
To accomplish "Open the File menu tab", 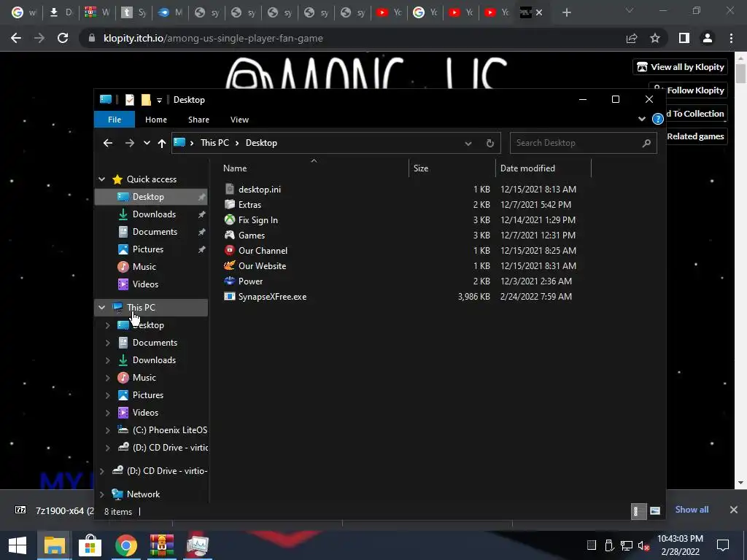I will 115,120.
